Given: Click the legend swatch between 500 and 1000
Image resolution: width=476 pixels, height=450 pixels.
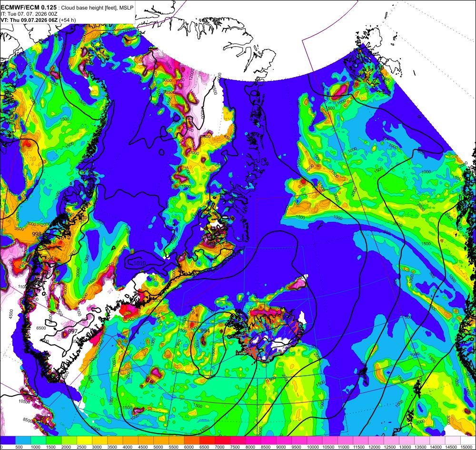Looking at the screenshot, I should (x=23, y=440).
